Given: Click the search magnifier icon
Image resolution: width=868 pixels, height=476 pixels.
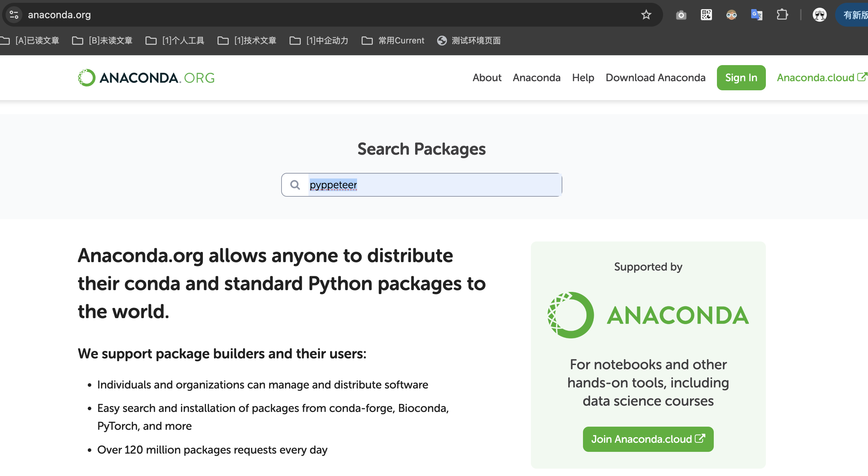Looking at the screenshot, I should pyautogui.click(x=295, y=185).
